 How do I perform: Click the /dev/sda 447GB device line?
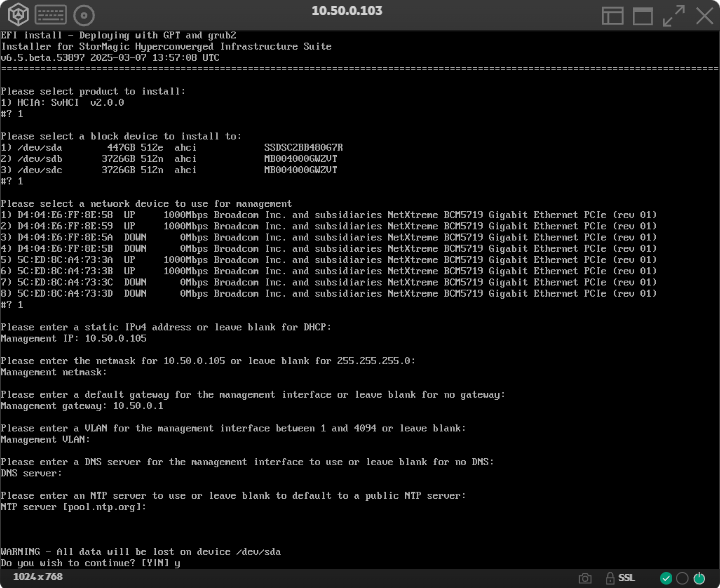[172, 147]
